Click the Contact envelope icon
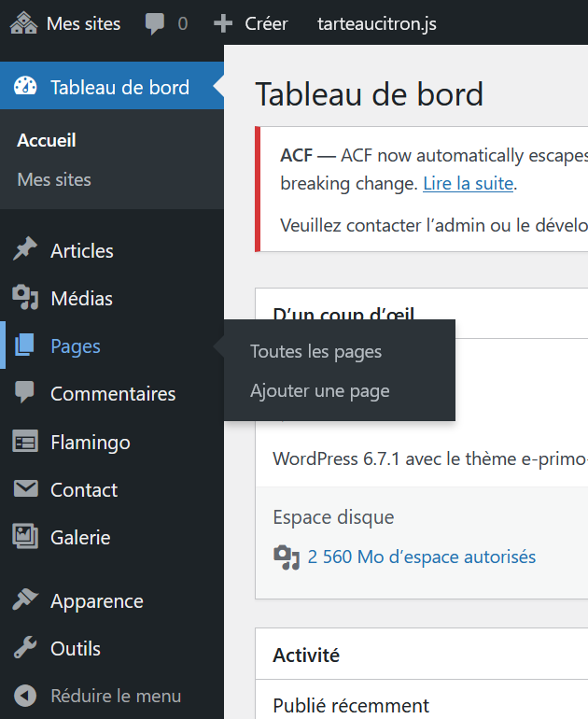This screenshot has height=719, width=588. pos(25,488)
